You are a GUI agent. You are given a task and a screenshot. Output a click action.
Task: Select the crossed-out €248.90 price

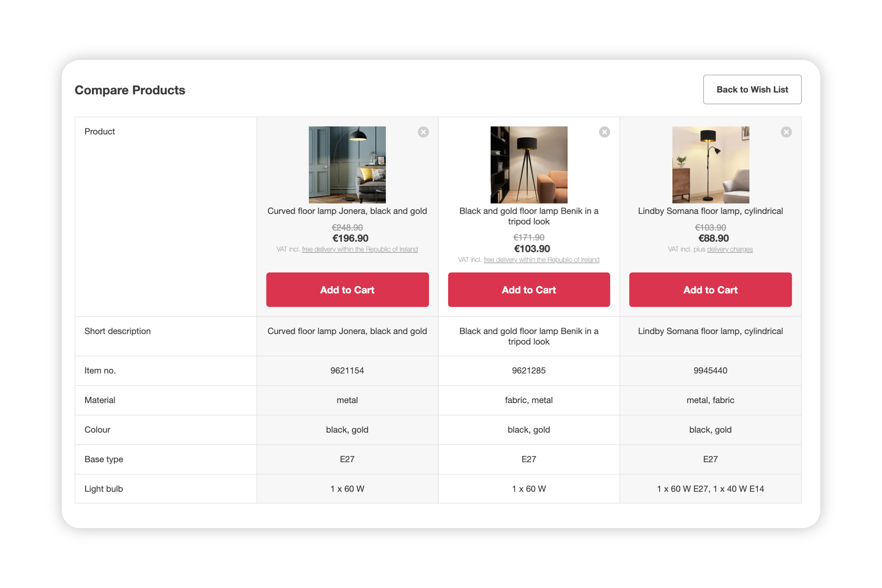pyautogui.click(x=348, y=228)
